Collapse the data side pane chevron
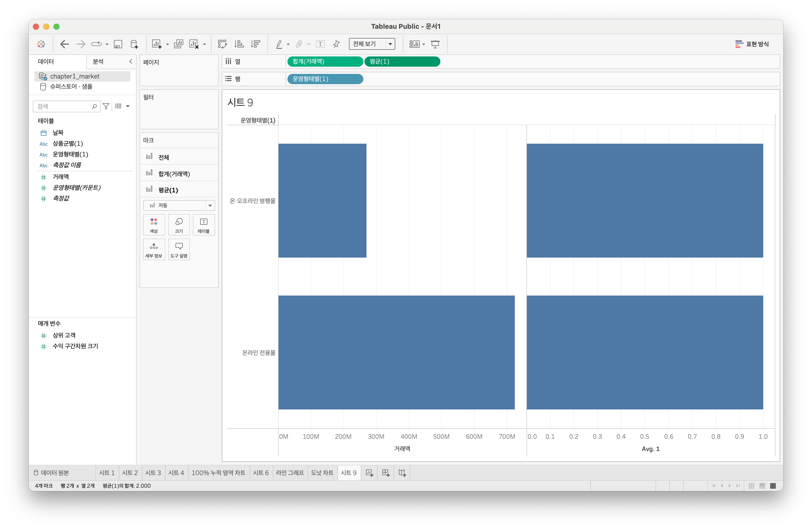812x529 pixels. click(130, 61)
